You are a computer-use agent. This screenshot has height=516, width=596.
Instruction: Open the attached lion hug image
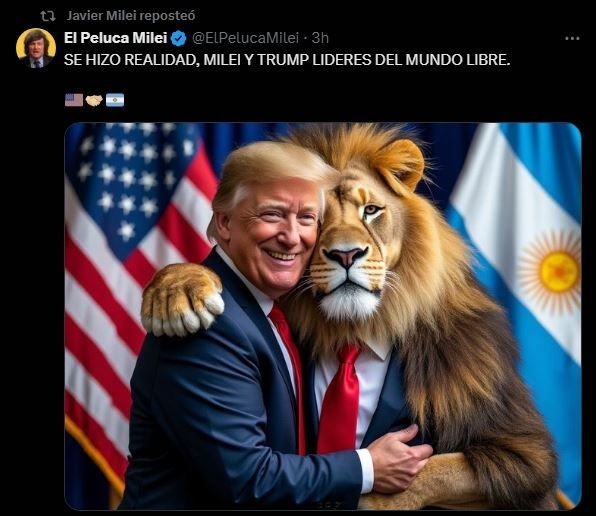(323, 316)
